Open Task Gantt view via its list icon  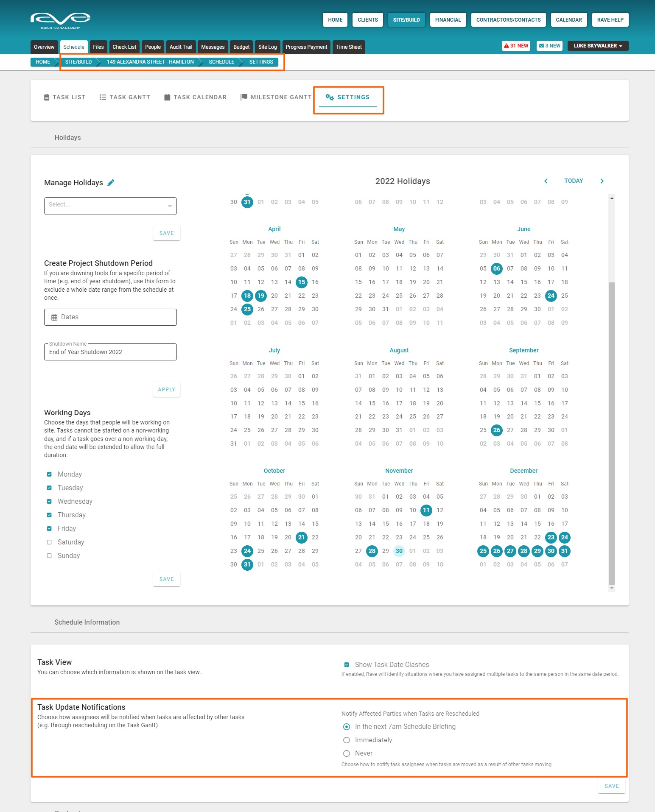(x=103, y=97)
